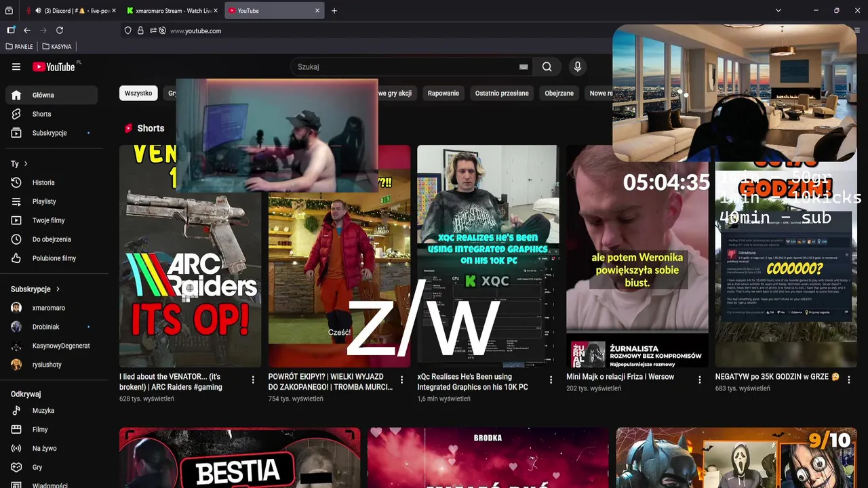Image resolution: width=868 pixels, height=488 pixels.
Task: Go back in browser toolbar
Action: point(27,30)
